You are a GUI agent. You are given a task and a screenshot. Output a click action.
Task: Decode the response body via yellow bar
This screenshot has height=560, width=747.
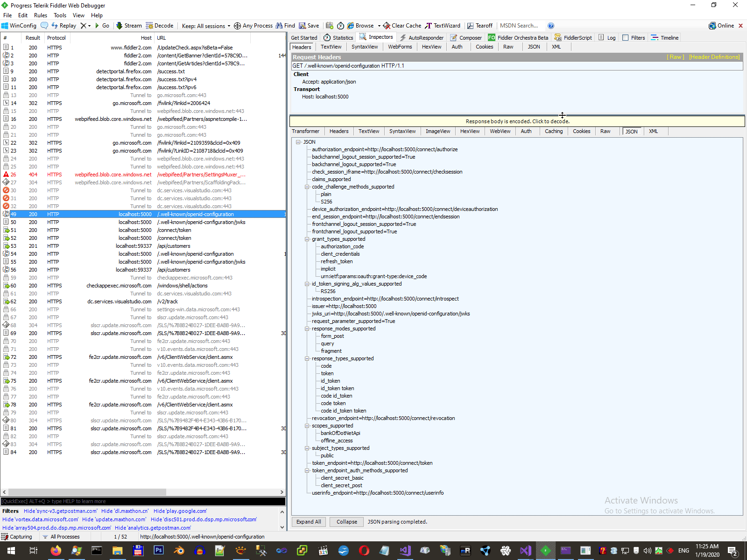click(517, 121)
